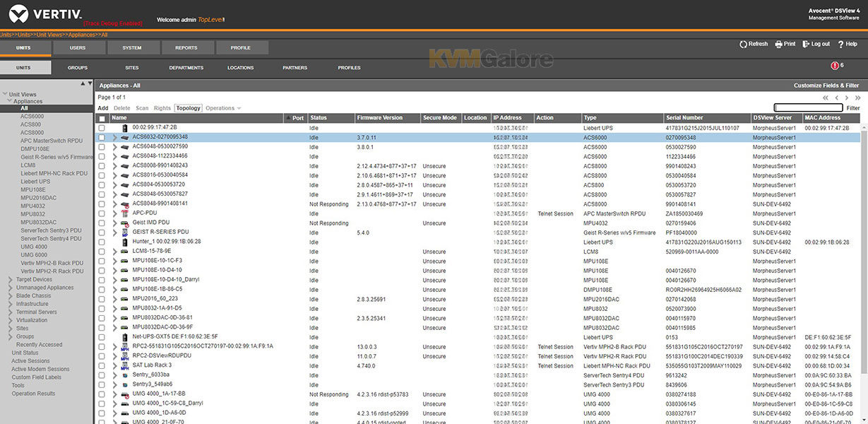Open Active Sessions in the sidebar

tap(30, 361)
